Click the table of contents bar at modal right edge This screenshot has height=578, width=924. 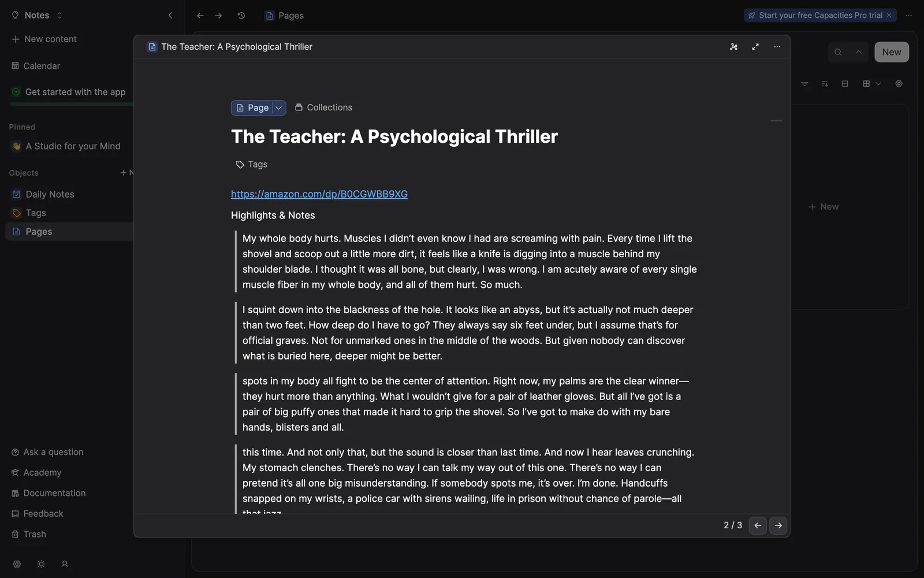[776, 121]
